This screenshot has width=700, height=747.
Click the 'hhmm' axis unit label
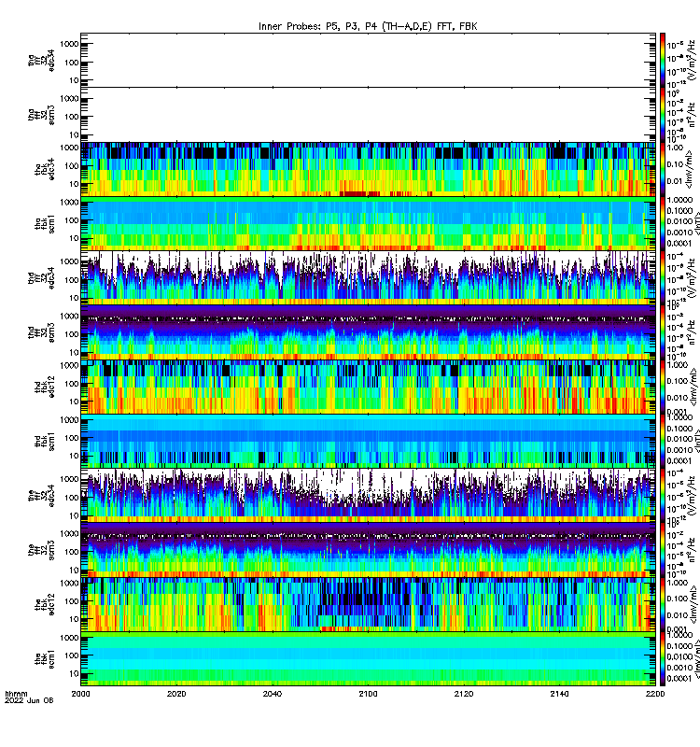click(x=16, y=694)
